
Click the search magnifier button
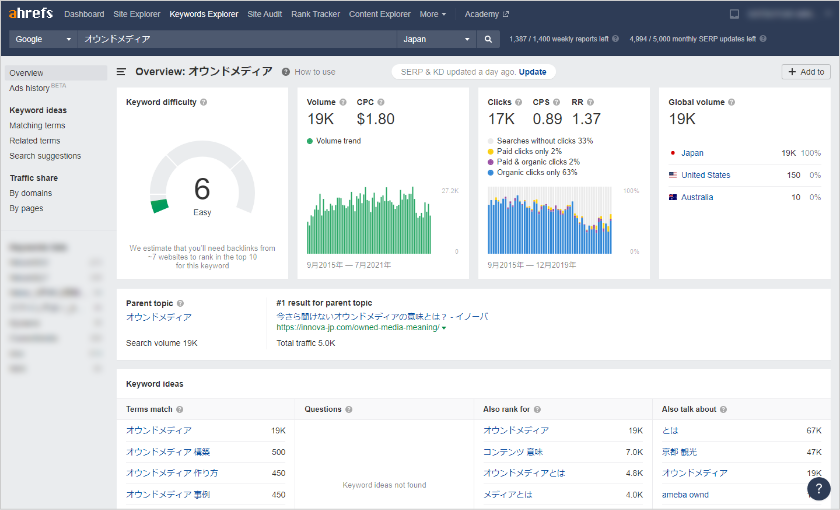[x=488, y=39]
